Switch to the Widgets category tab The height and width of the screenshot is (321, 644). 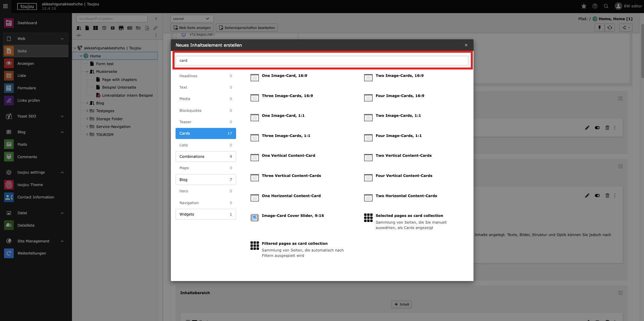point(205,214)
